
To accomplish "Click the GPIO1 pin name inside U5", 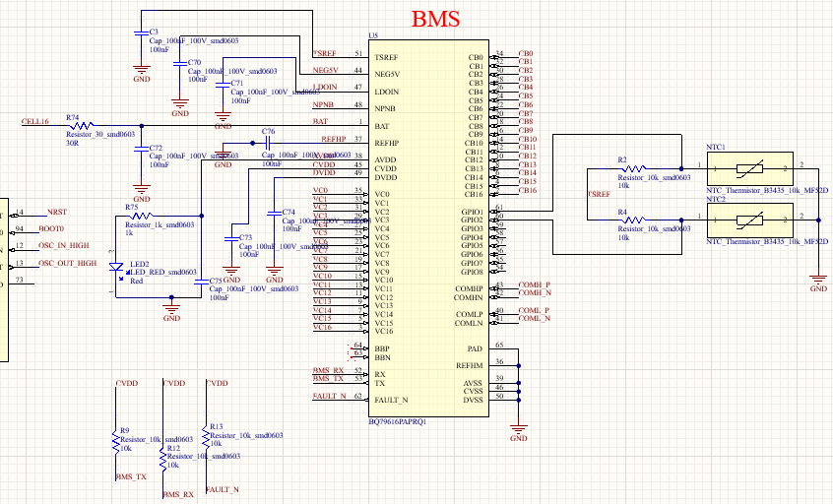I will (x=473, y=212).
